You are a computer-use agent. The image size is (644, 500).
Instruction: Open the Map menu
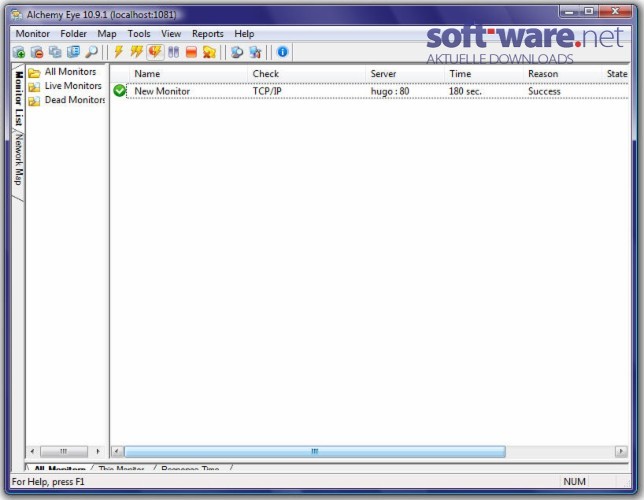107,34
